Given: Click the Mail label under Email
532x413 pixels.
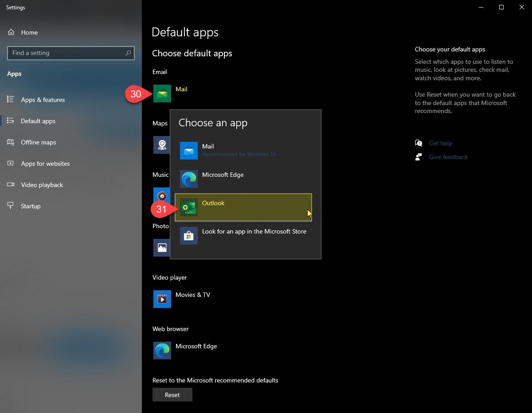Looking at the screenshot, I should click(181, 89).
